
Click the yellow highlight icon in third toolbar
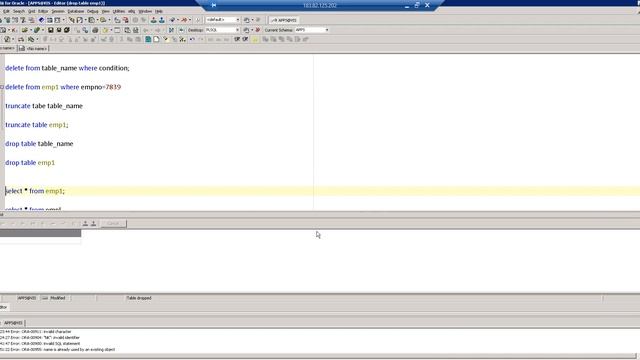pos(255,39)
